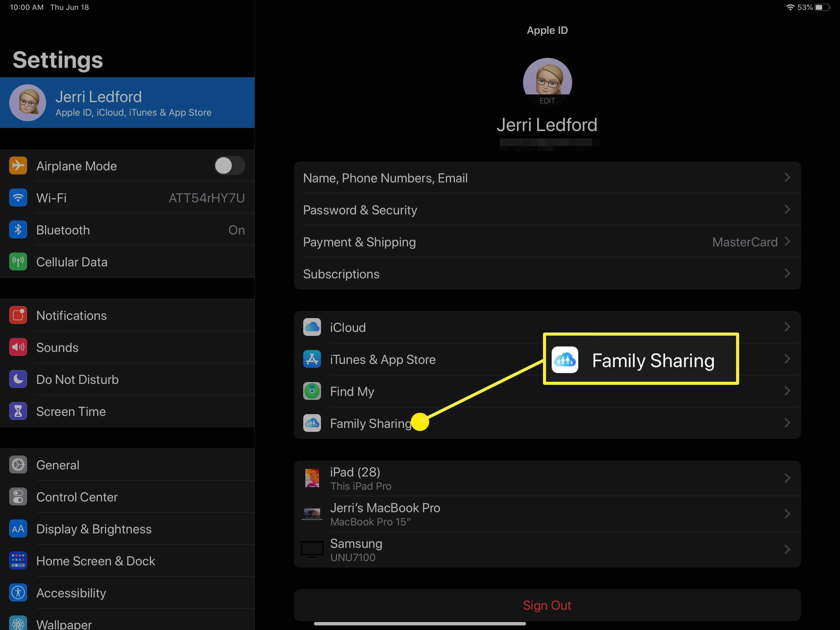The image size is (840, 630).
Task: Open Name, Phone Numbers, Email chevron
Action: [787, 177]
